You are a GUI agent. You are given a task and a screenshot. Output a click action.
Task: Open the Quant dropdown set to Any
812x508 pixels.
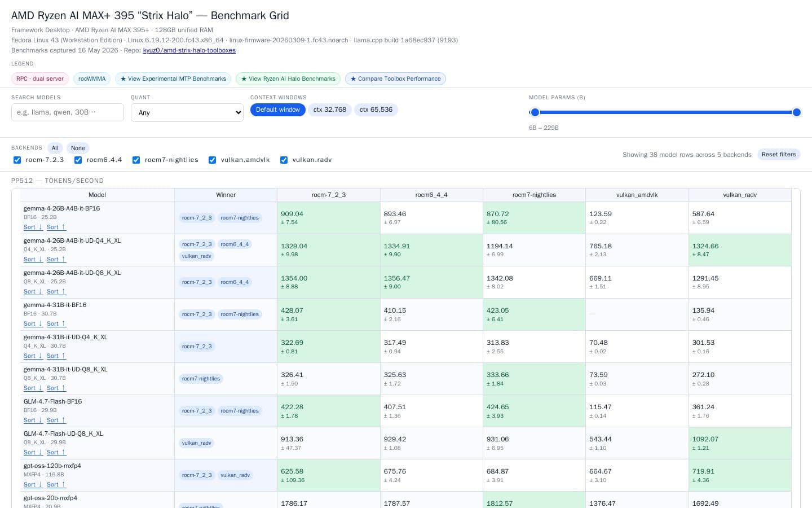tap(187, 112)
